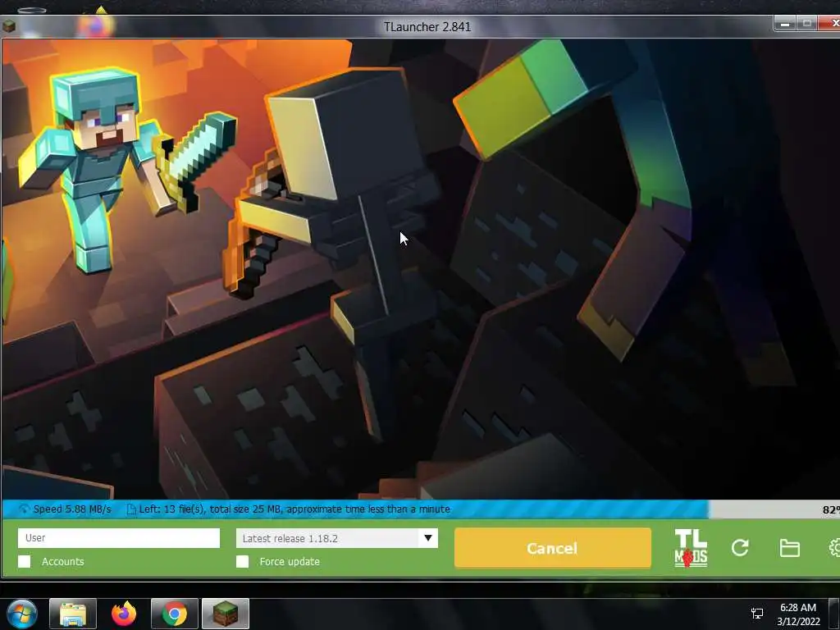Enable the Accounts checkbox
Image resolution: width=840 pixels, height=630 pixels.
click(24, 561)
